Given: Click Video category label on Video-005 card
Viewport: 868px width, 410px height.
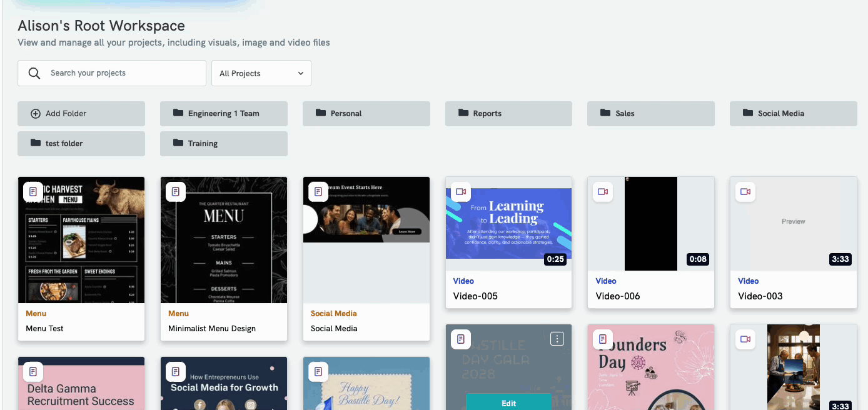Looking at the screenshot, I should pyautogui.click(x=463, y=281).
